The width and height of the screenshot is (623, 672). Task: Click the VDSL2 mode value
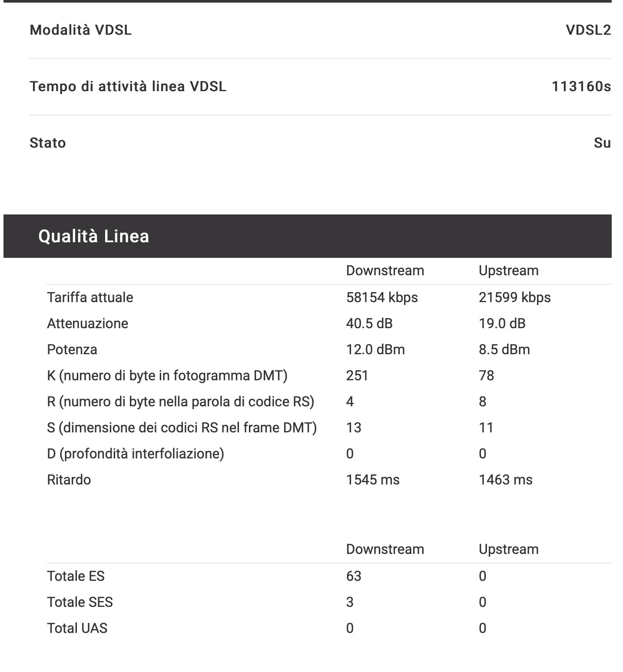click(x=588, y=30)
